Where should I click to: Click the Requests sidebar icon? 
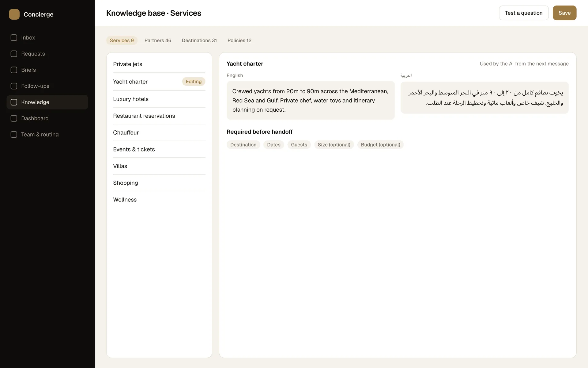pos(14,54)
